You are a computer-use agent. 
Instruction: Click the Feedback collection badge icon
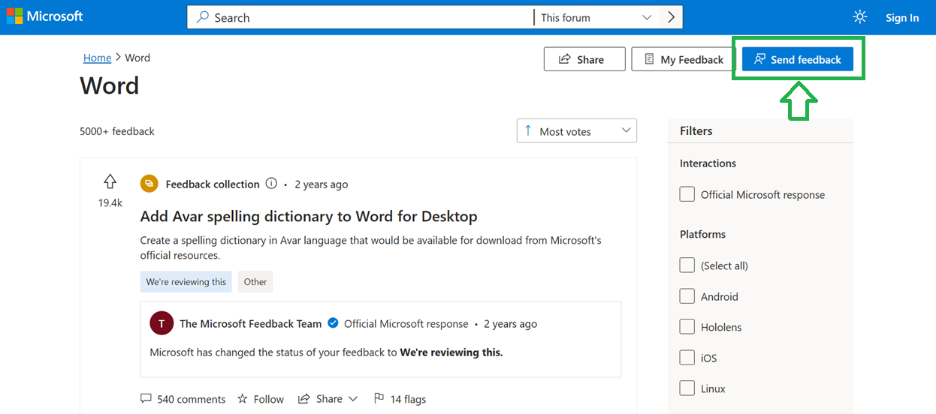coord(149,184)
